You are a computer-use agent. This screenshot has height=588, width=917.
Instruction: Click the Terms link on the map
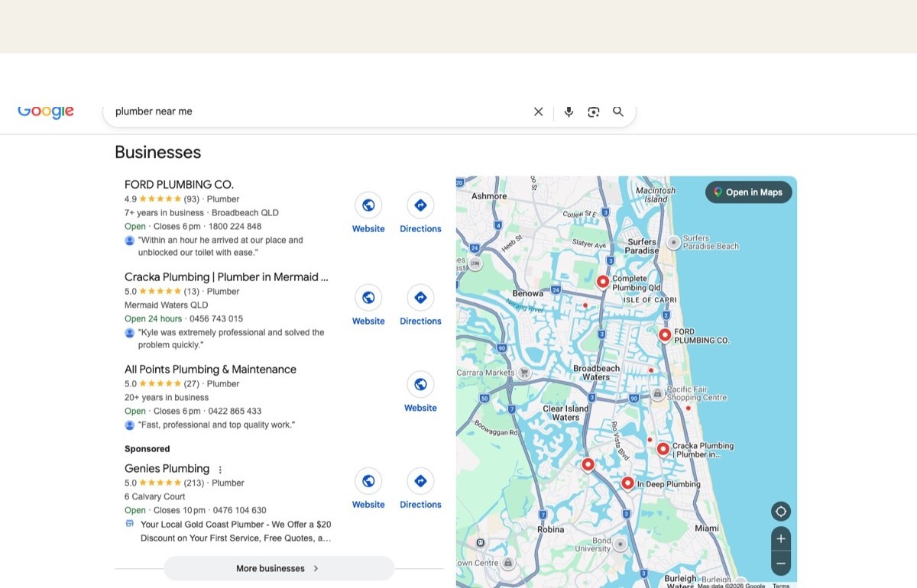tap(781, 585)
